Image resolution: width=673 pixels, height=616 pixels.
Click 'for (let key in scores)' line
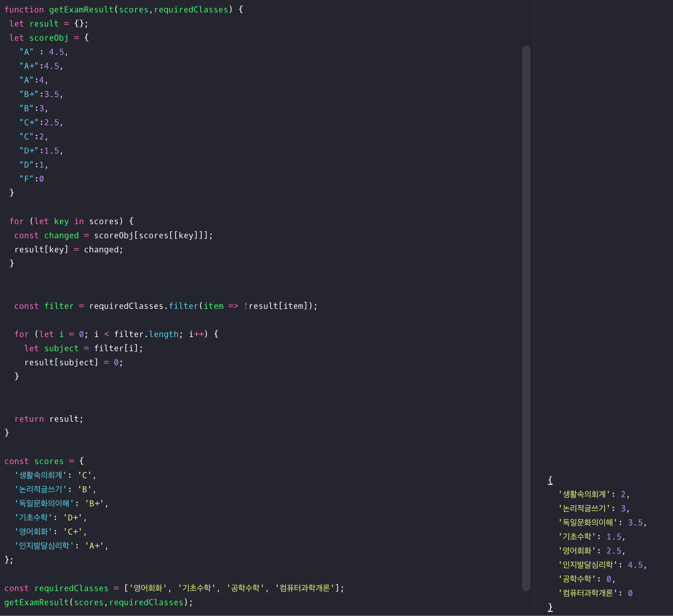click(x=71, y=221)
